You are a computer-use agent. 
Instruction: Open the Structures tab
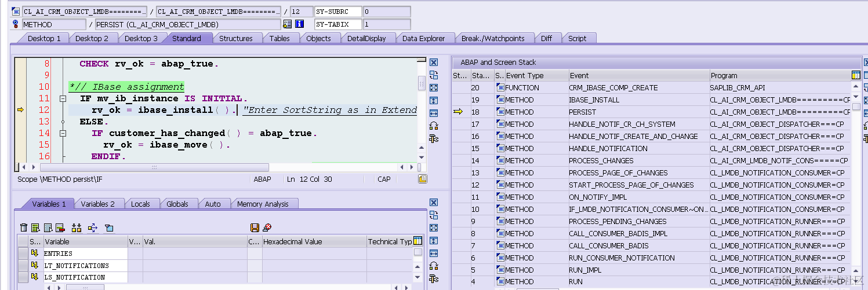[x=235, y=38]
